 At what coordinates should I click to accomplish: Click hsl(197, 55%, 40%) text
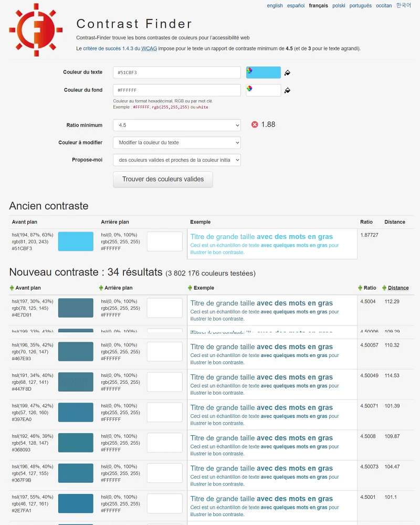coord(33,497)
